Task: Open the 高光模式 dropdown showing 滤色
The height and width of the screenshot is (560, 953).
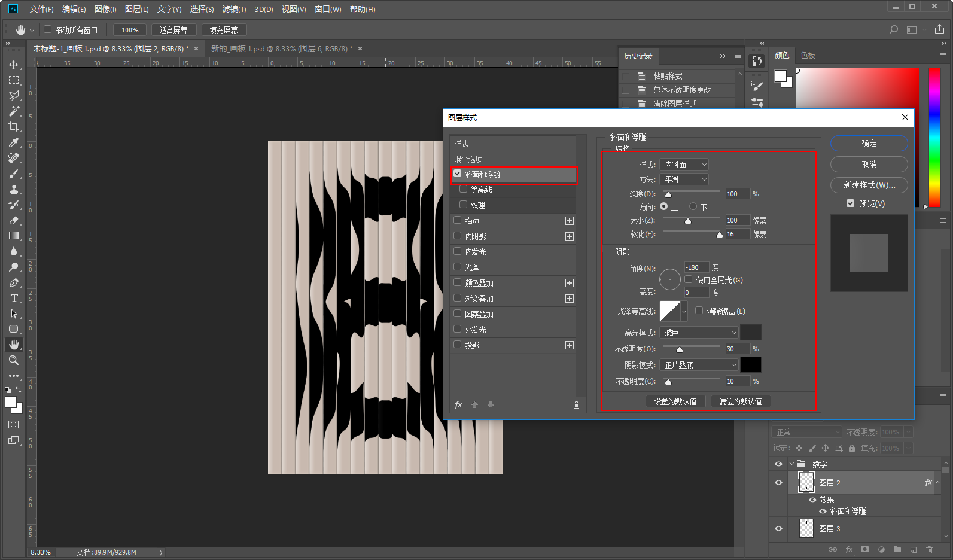Action: [699, 333]
